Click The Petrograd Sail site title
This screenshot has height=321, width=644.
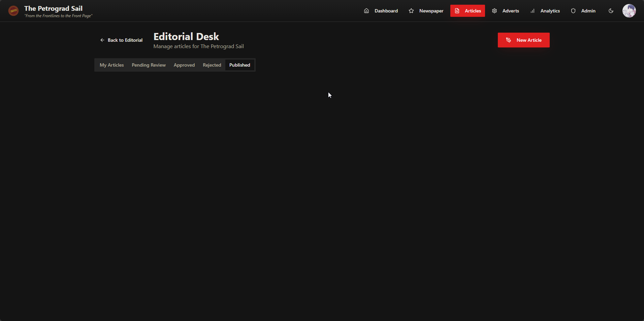(x=53, y=8)
